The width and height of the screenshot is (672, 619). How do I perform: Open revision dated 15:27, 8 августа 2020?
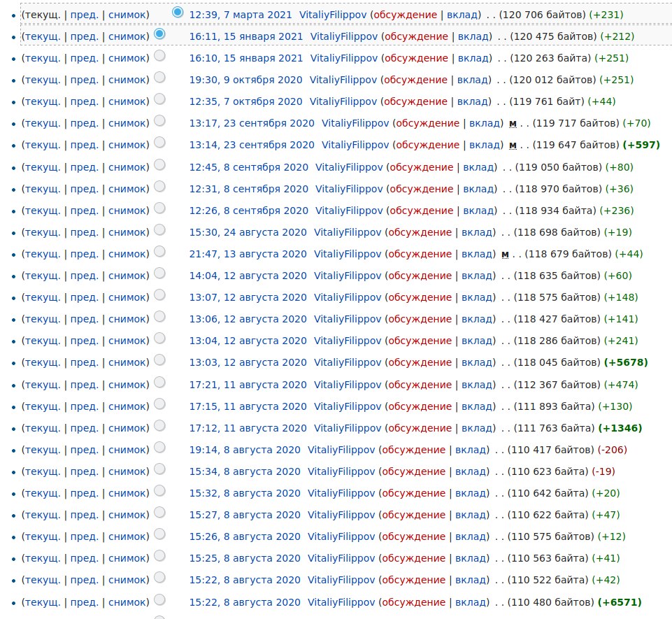coord(245,515)
